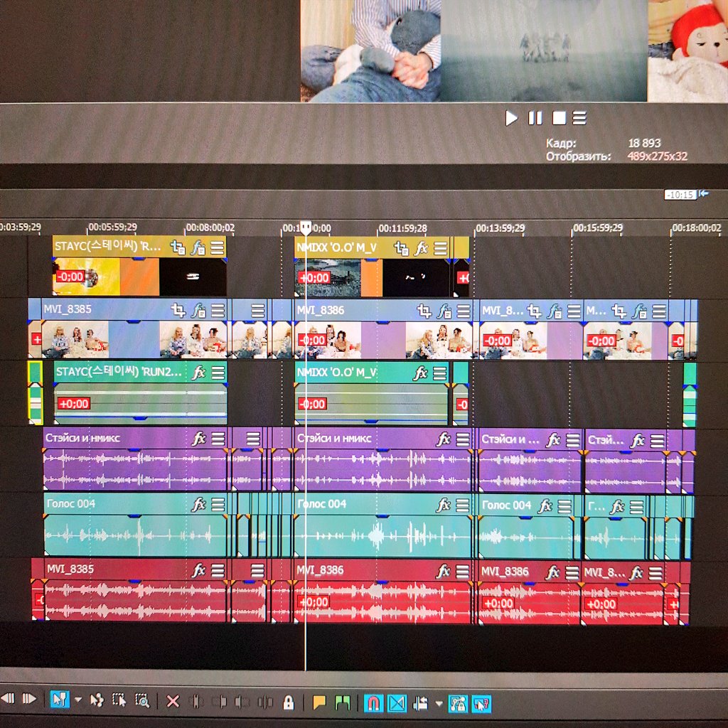Open Event FX on first Стэйси и нмикс event

coord(199,438)
